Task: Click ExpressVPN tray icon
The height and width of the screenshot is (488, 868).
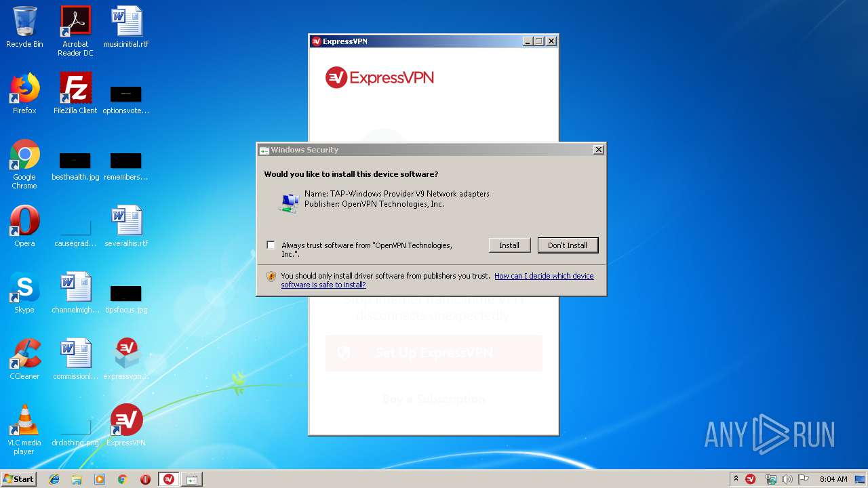Action: coord(751,479)
